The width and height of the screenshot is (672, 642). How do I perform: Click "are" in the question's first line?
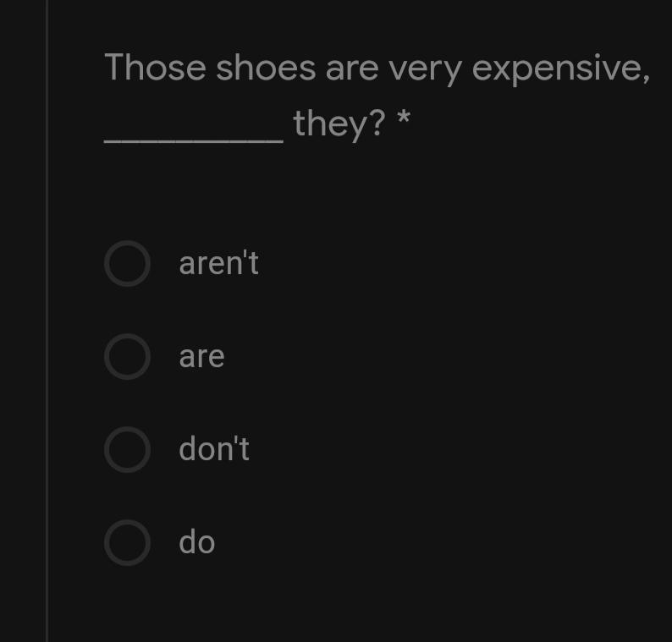(352, 69)
